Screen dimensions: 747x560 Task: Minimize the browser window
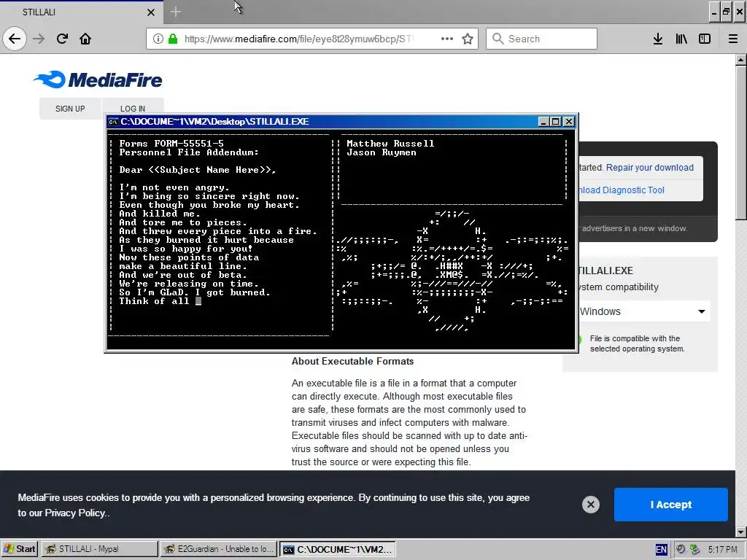713,12
